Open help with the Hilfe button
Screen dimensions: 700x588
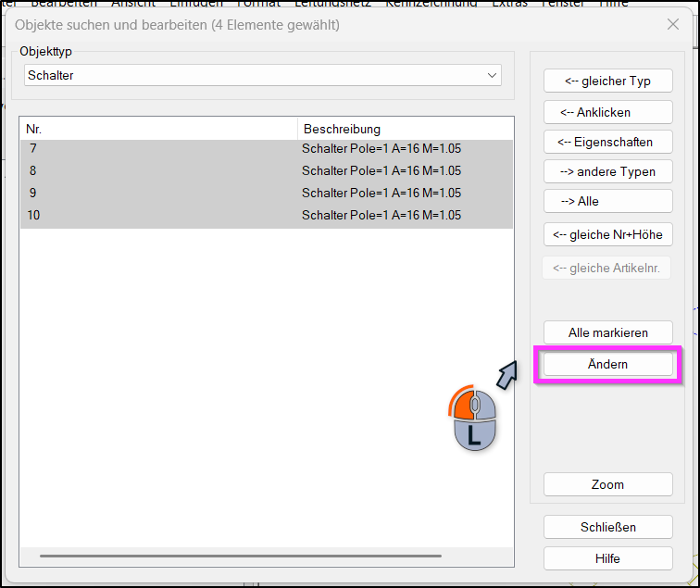tap(607, 558)
